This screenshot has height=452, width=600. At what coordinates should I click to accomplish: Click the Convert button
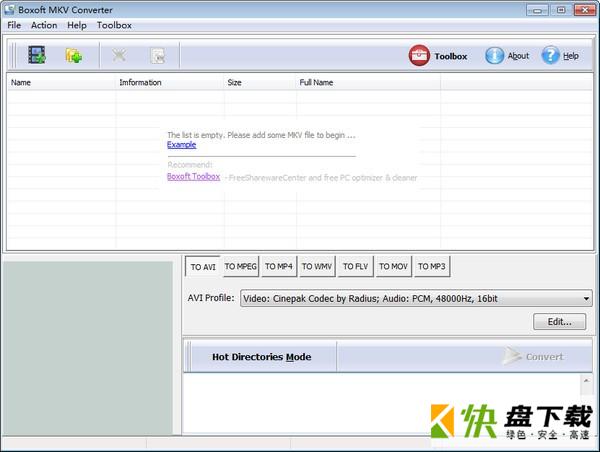tap(533, 357)
